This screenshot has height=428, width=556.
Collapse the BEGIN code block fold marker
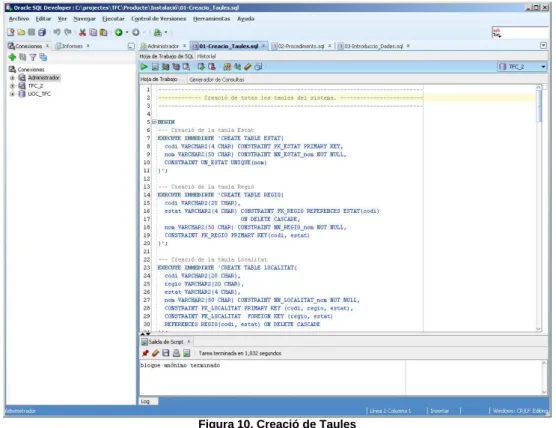[x=154, y=122]
